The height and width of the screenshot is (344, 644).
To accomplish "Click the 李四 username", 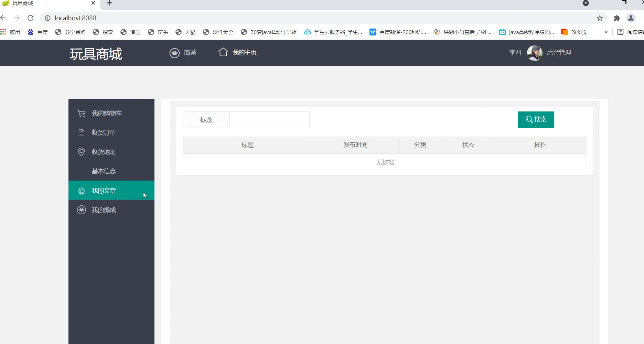I will coord(515,53).
